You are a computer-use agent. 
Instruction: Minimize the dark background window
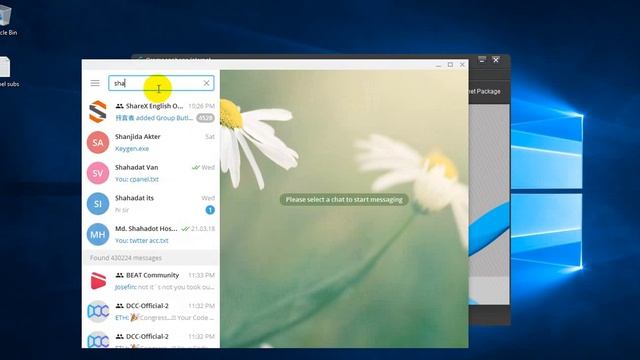[x=482, y=60]
